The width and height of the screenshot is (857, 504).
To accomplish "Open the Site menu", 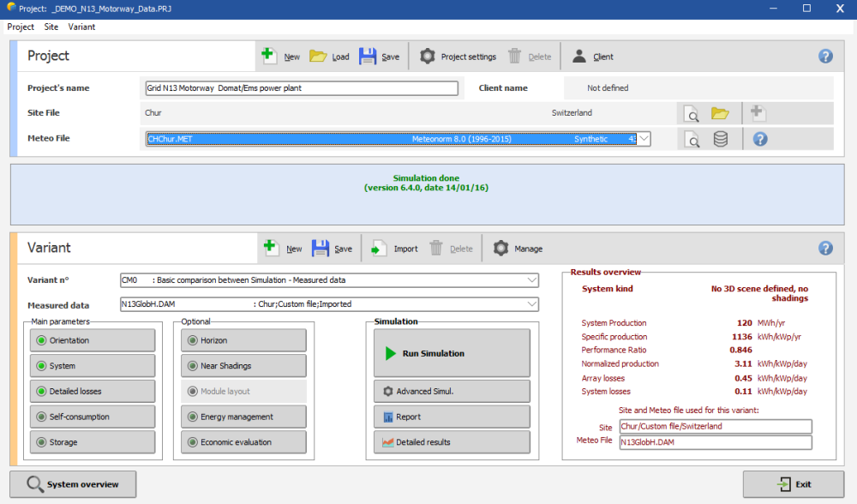I will tap(51, 27).
